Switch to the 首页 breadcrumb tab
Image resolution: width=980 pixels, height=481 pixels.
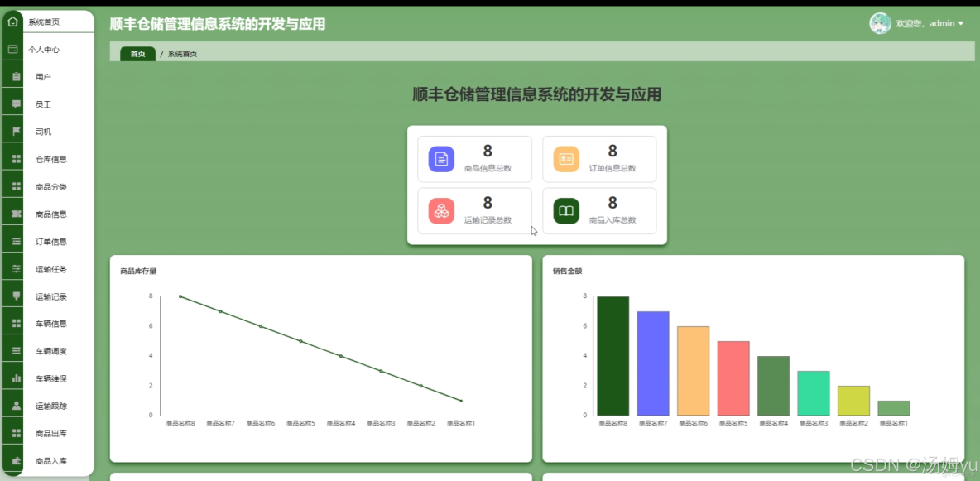(x=137, y=51)
